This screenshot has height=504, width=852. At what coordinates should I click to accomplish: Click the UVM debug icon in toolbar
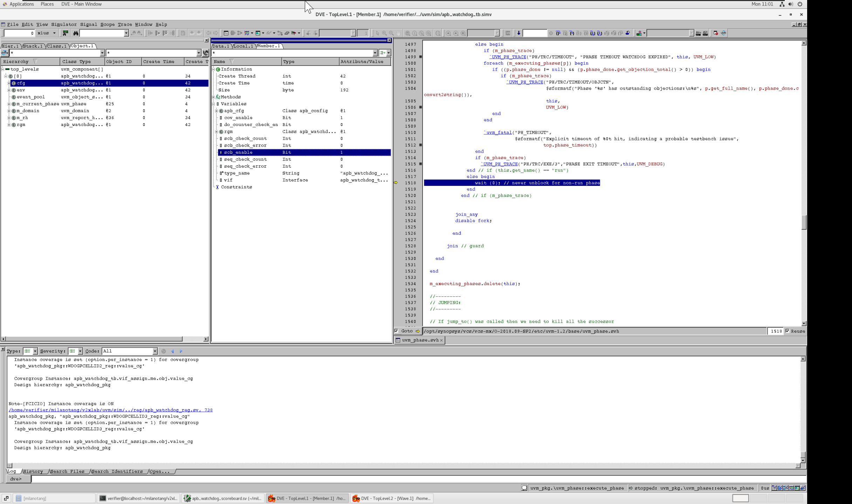(x=723, y=33)
